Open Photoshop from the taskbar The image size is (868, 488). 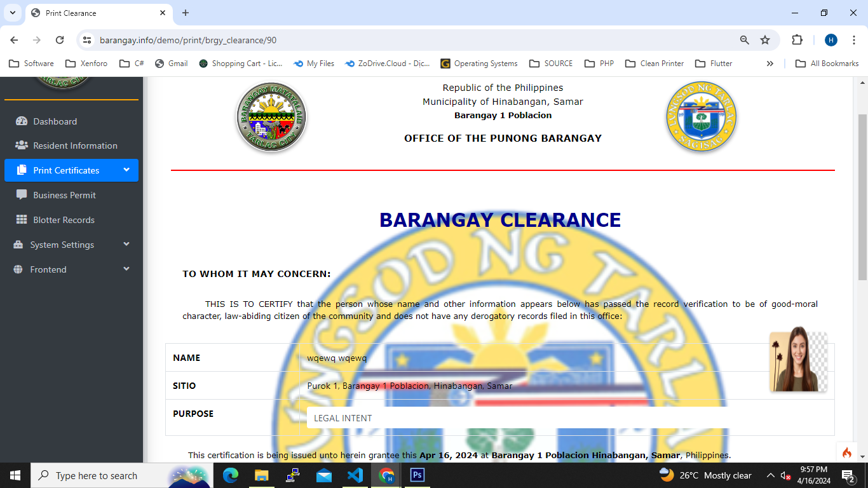(x=417, y=475)
